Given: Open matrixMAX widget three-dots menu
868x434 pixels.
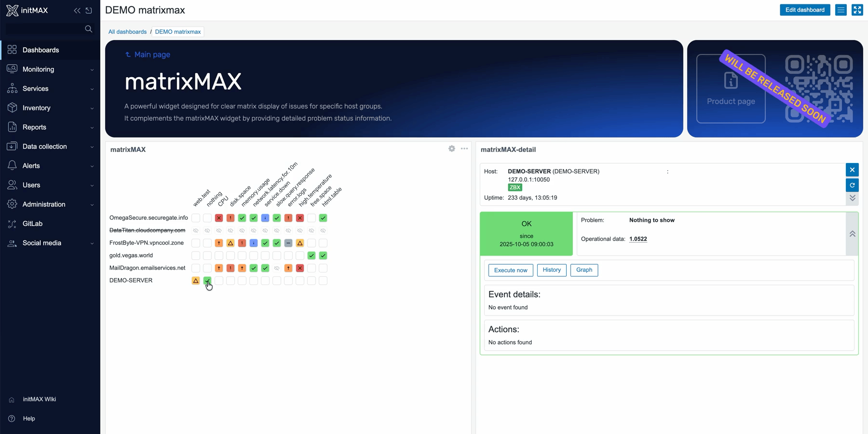Looking at the screenshot, I should tap(464, 149).
